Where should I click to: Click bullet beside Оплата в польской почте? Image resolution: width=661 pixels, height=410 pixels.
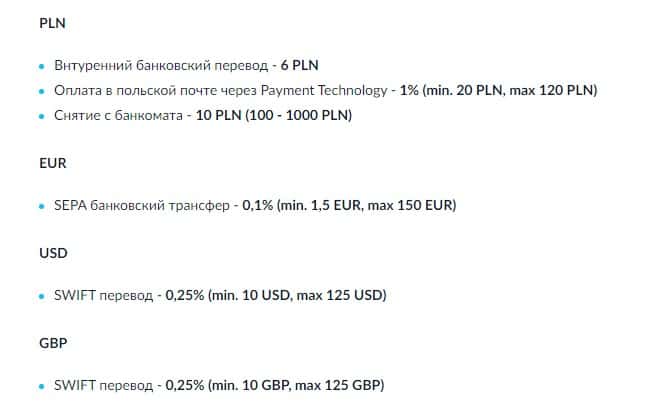[41, 91]
